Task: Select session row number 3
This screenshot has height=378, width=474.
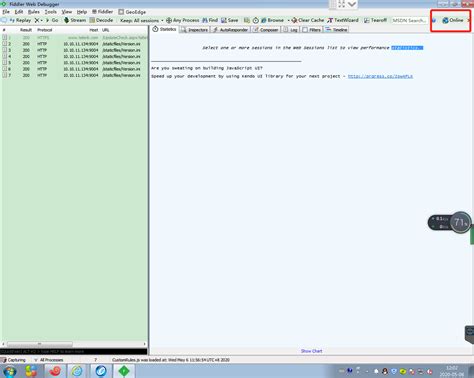Action: click(x=75, y=50)
